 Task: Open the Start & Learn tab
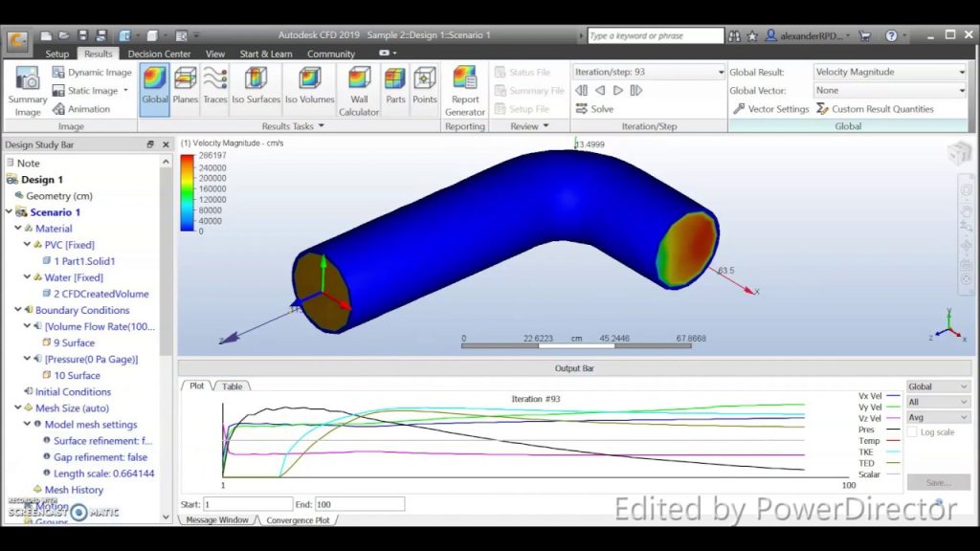pos(266,54)
